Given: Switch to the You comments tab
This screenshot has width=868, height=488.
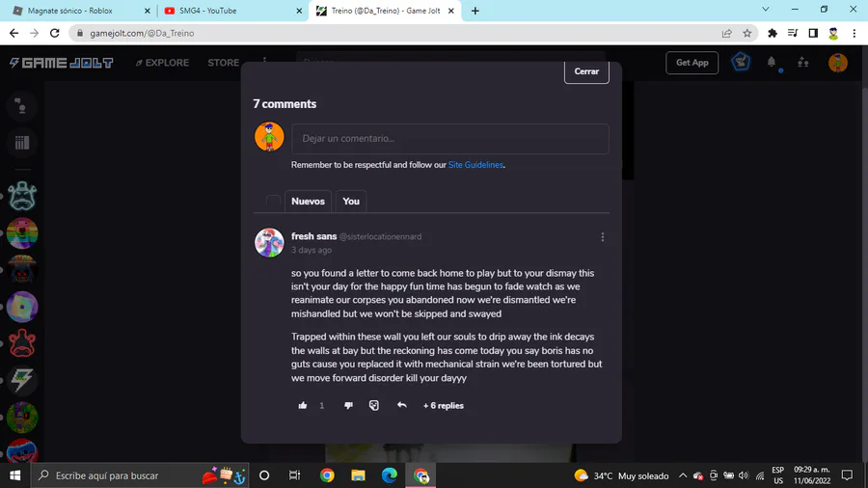Looking at the screenshot, I should click(x=351, y=202).
